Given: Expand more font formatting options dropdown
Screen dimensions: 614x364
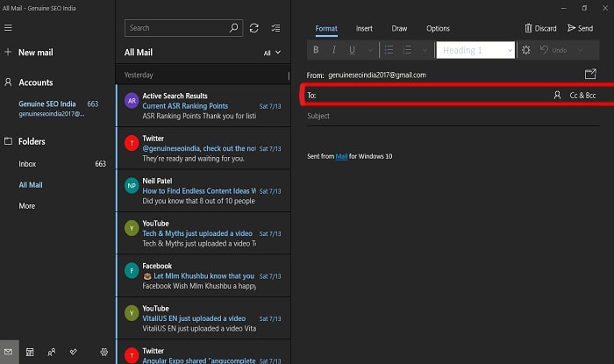Looking at the screenshot, I should coord(369,50).
